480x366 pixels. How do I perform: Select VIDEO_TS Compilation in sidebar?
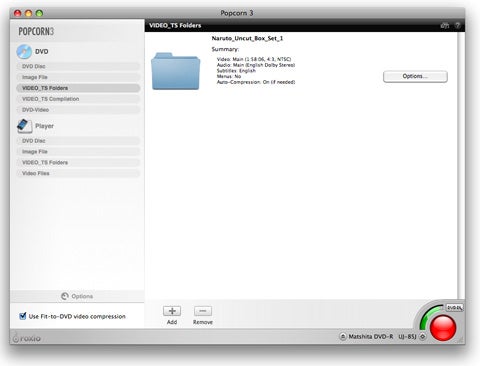click(78, 99)
